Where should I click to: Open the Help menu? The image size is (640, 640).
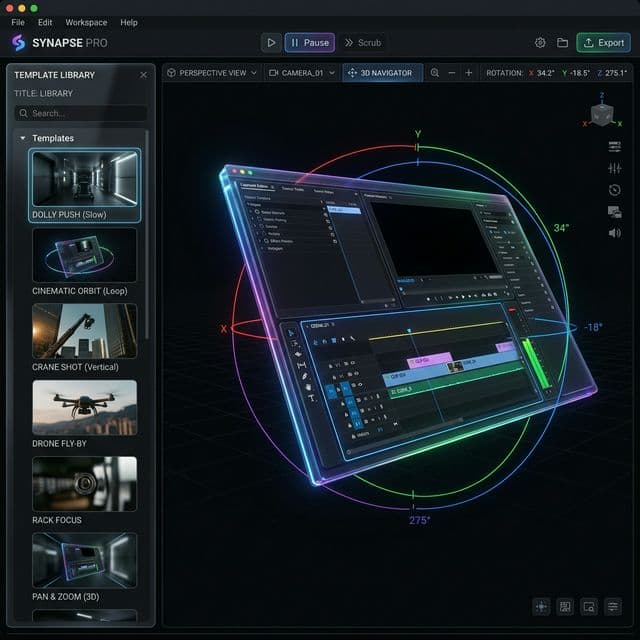(x=129, y=22)
